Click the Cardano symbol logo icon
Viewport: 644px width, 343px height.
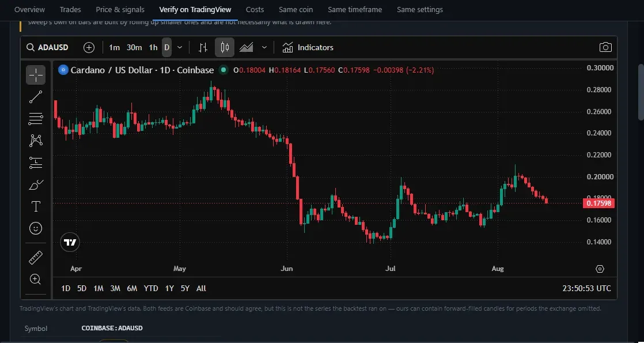click(63, 70)
